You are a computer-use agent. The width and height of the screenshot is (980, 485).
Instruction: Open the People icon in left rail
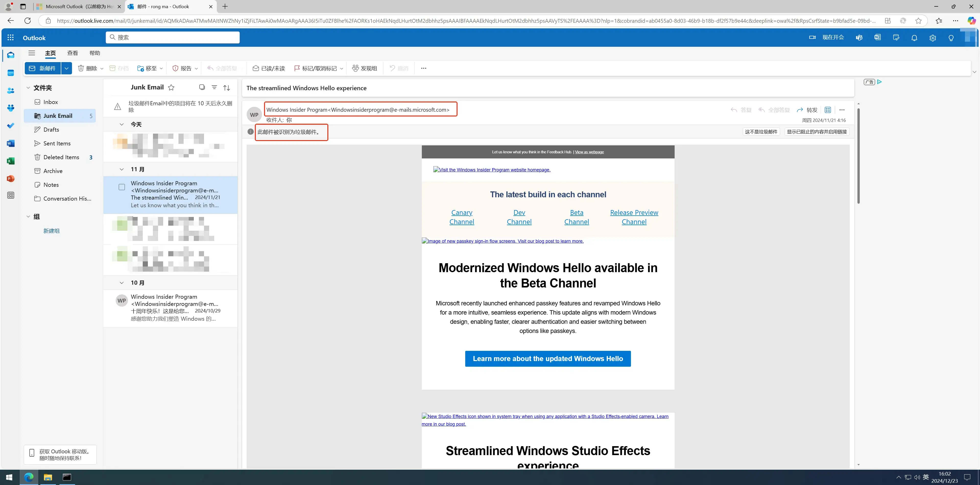pos(11,91)
